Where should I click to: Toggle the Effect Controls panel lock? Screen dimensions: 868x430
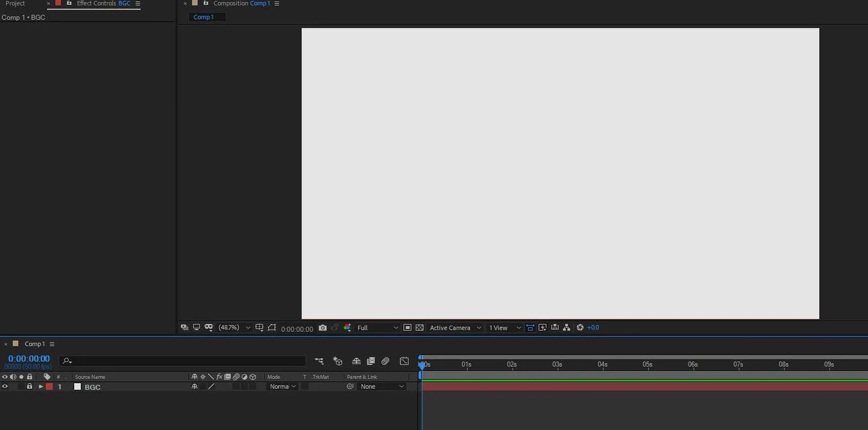69,4
